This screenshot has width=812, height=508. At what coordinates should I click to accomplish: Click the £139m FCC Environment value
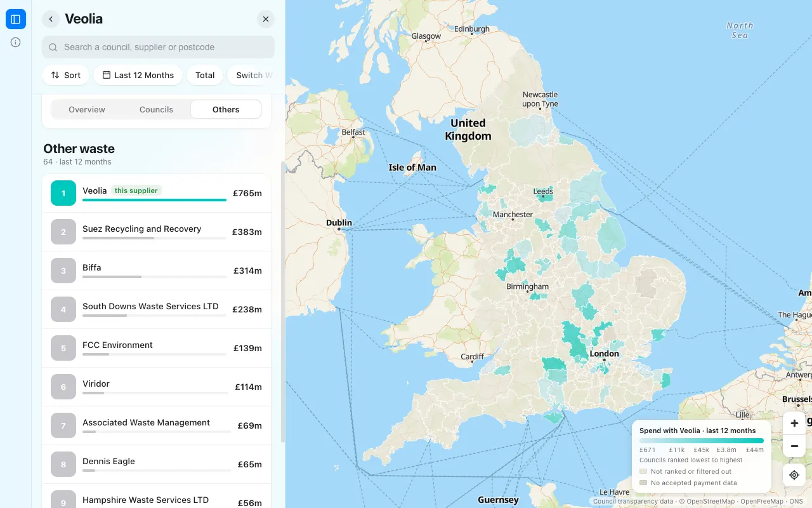pyautogui.click(x=247, y=348)
